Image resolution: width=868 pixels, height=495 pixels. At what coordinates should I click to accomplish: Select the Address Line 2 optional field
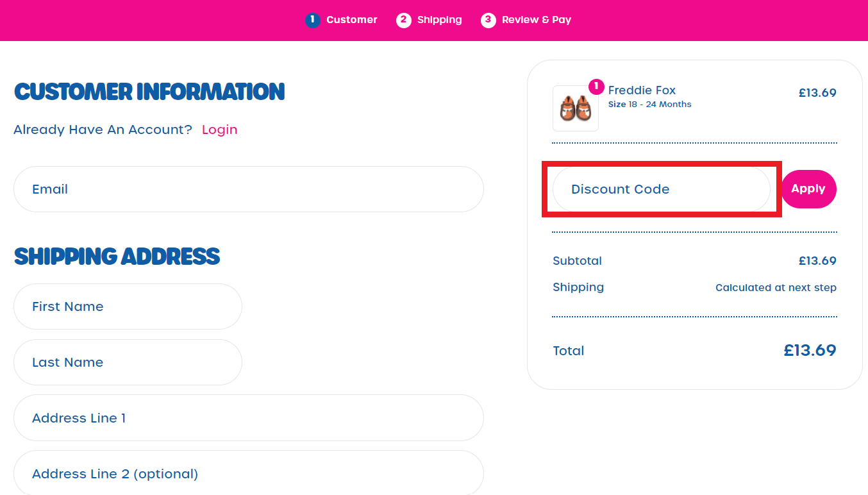coord(249,473)
